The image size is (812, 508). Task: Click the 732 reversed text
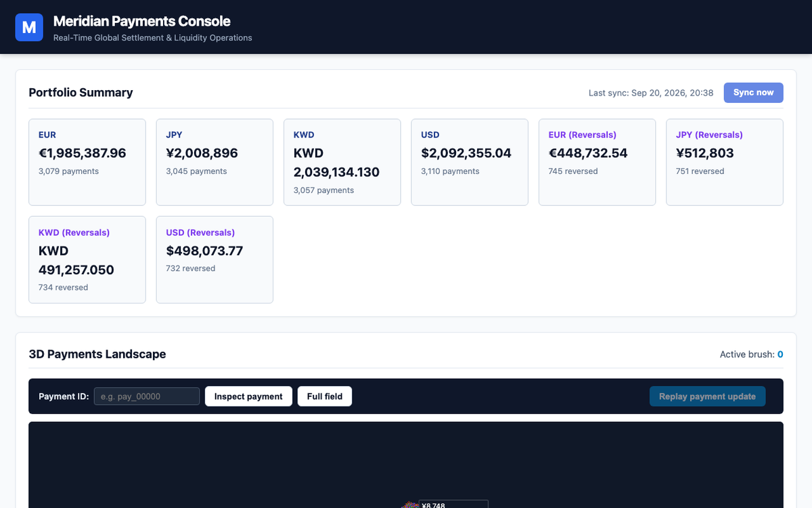[191, 268]
